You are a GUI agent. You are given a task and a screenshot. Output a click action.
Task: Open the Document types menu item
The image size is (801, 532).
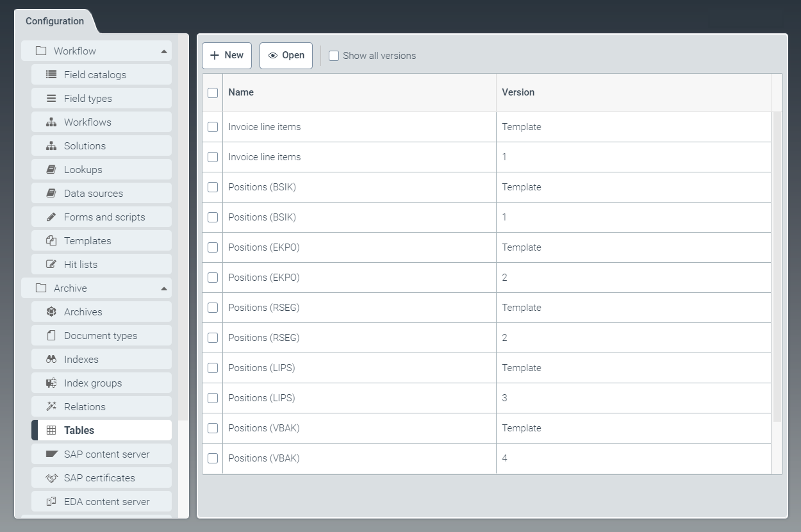coord(101,336)
